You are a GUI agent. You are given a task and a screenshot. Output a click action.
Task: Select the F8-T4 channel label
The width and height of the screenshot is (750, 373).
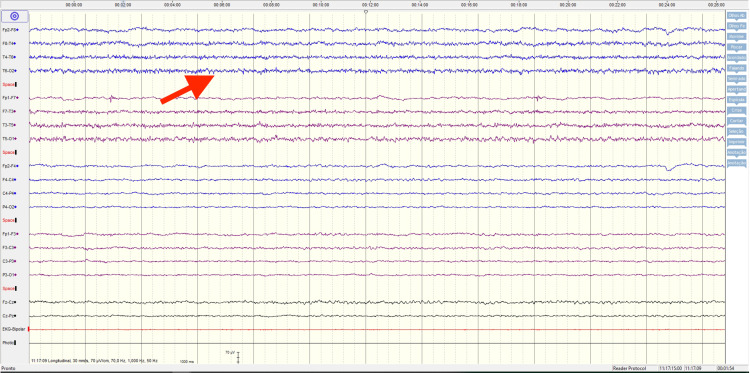(x=10, y=44)
